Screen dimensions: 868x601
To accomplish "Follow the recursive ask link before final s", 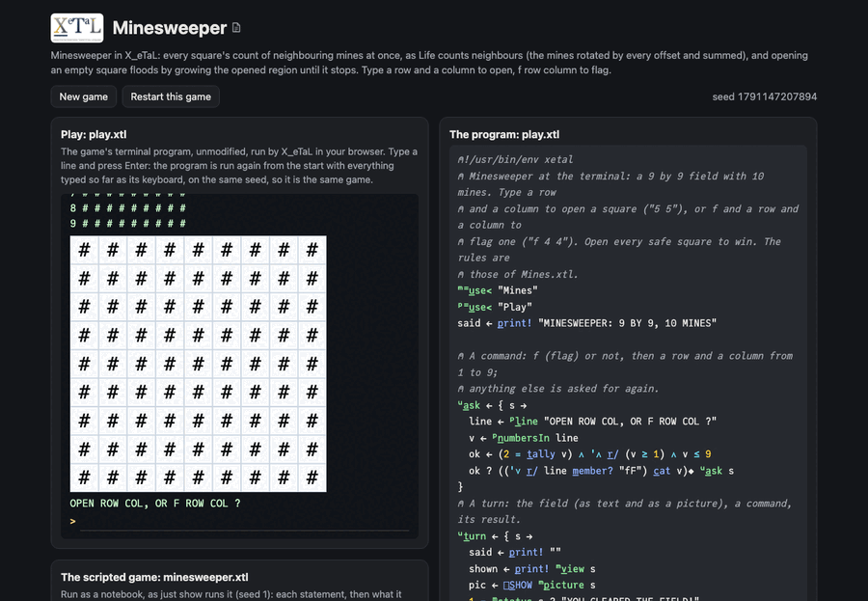I will coord(713,471).
